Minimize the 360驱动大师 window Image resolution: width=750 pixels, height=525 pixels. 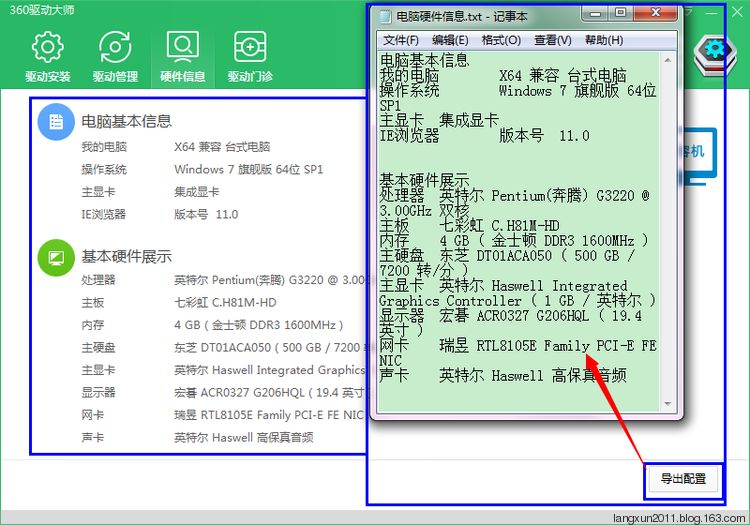click(711, 12)
